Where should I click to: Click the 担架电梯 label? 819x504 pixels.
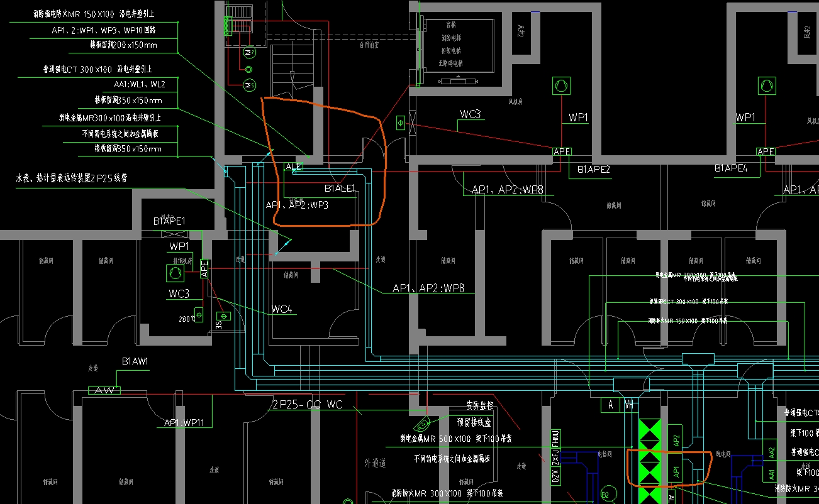click(x=451, y=50)
